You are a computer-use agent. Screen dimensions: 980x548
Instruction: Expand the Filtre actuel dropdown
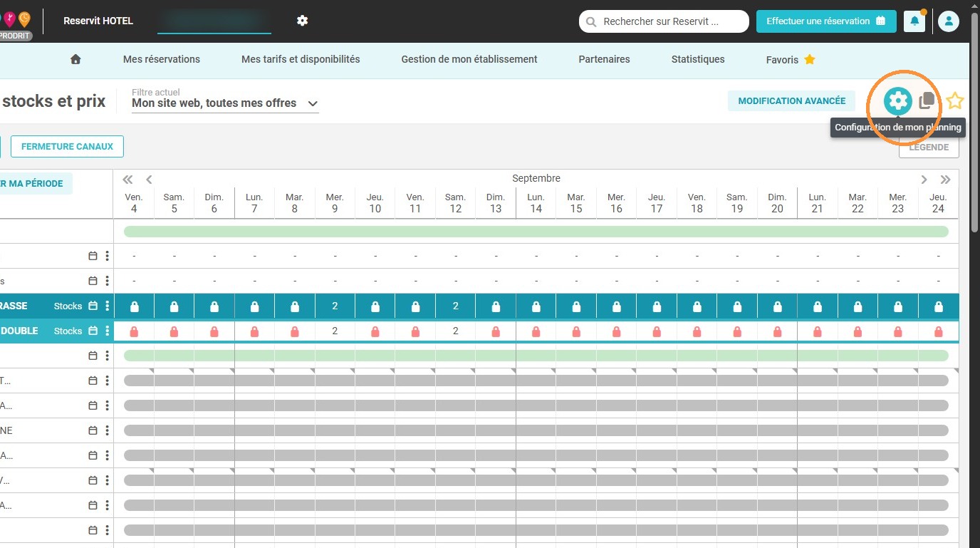(x=225, y=103)
